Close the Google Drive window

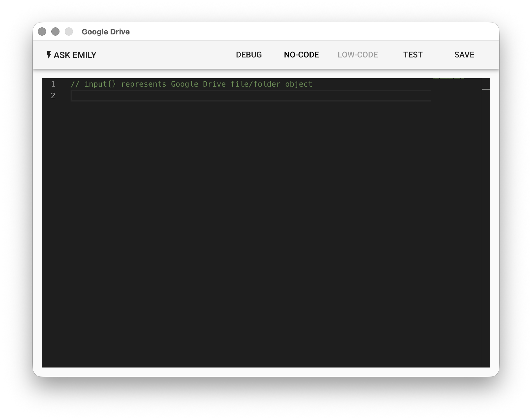(42, 32)
